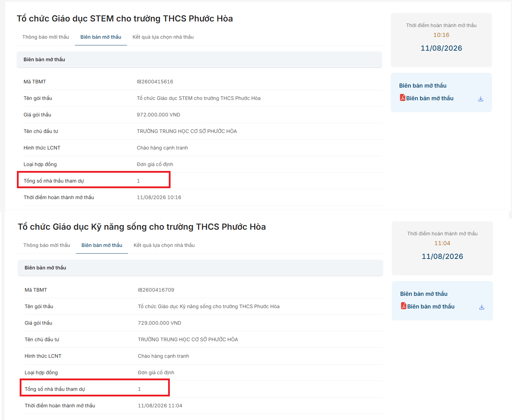The height and width of the screenshot is (420, 512).
Task: Open the Thông báo mời thầu tab under the STEM title
Action: pos(46,37)
